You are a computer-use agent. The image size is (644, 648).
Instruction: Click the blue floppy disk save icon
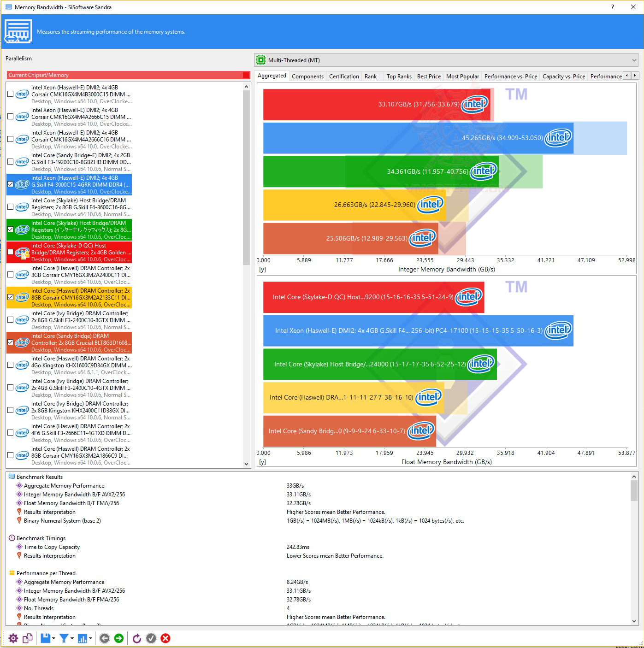coord(45,638)
